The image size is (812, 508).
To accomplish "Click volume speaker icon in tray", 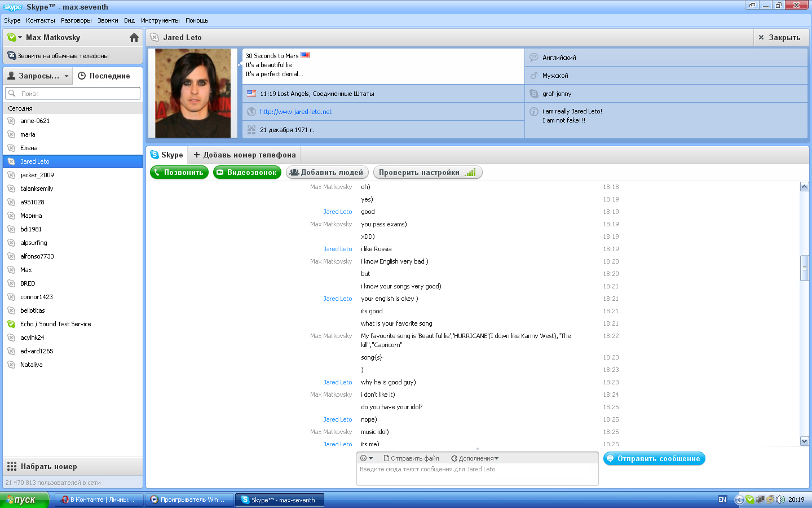I will point(780,500).
